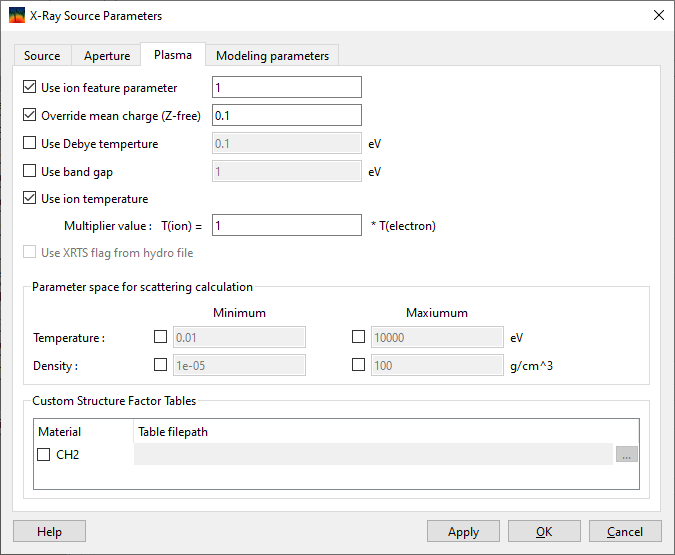Tick the CH2 material checkbox
The width and height of the screenshot is (675, 555).
[x=44, y=455]
